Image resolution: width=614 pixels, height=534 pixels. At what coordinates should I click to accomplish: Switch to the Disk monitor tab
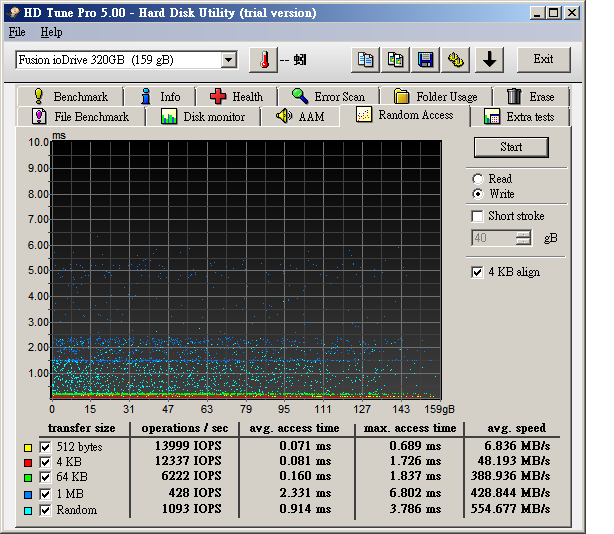pyautogui.click(x=203, y=117)
